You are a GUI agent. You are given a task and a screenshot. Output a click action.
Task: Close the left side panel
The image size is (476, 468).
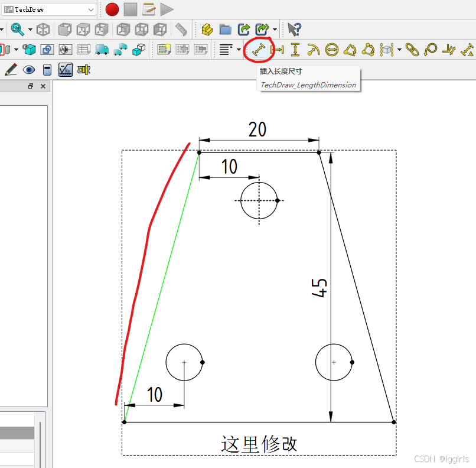[43, 86]
